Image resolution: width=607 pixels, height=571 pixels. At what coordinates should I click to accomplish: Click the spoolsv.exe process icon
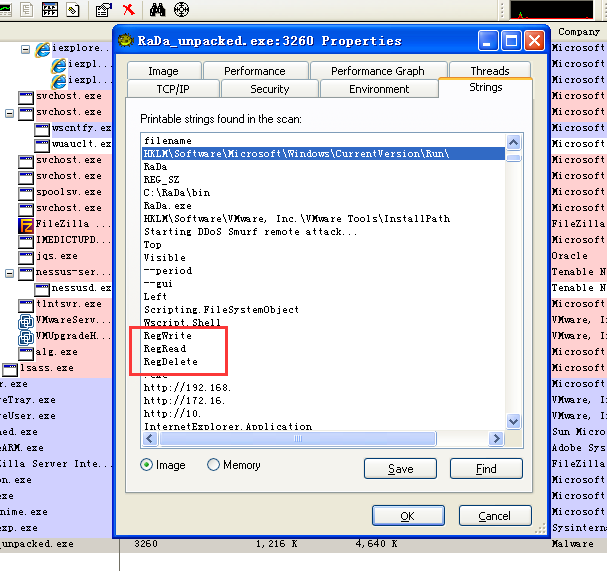tap(26, 193)
